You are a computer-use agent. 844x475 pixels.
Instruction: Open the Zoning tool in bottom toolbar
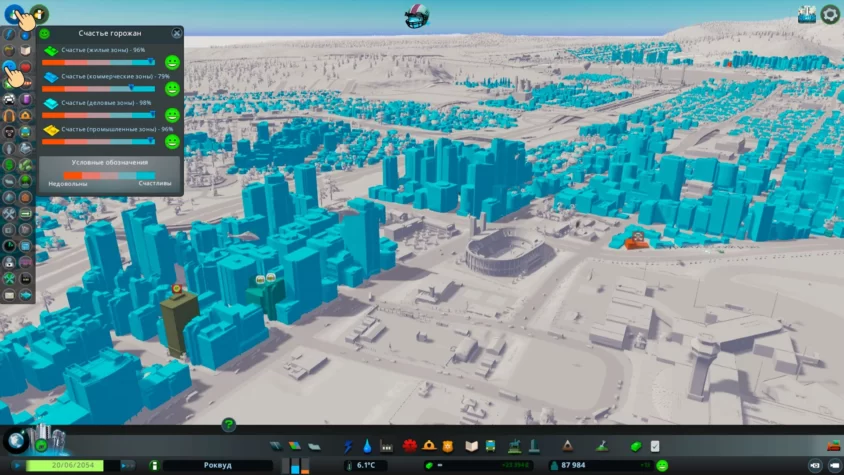[294, 446]
